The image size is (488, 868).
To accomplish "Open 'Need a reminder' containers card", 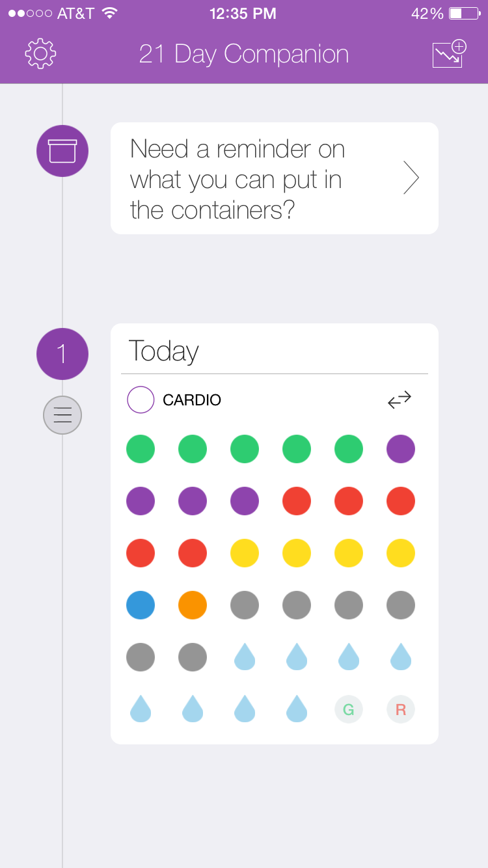I will (260, 178).
